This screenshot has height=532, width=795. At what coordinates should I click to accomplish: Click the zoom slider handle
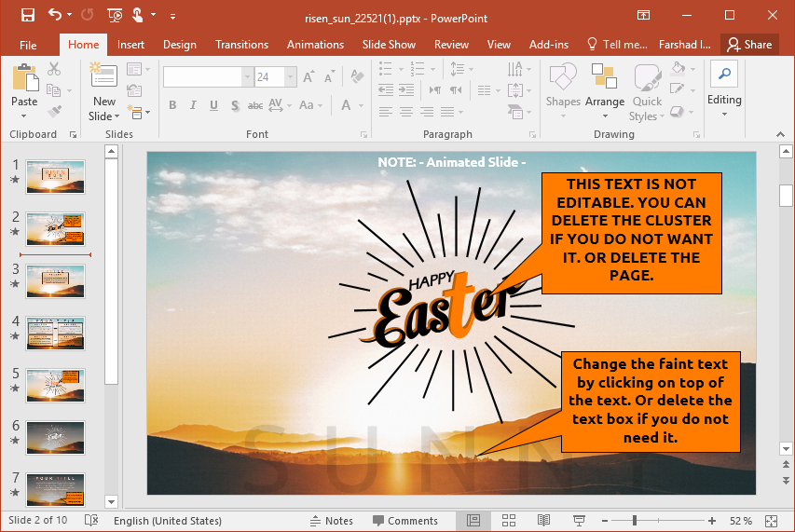pyautogui.click(x=636, y=521)
